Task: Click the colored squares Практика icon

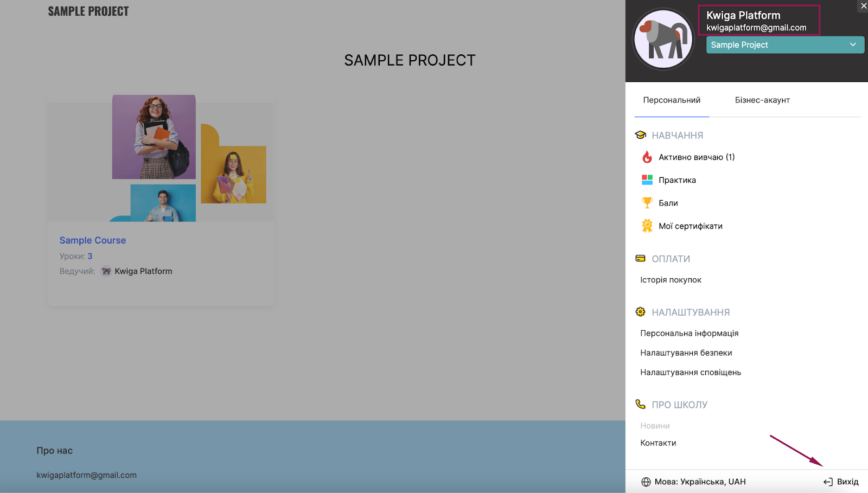Action: (647, 180)
